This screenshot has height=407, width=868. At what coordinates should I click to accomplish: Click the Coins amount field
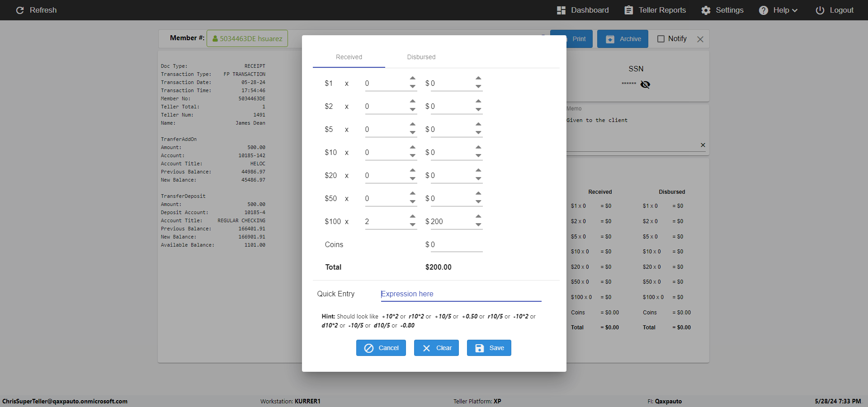(456, 244)
